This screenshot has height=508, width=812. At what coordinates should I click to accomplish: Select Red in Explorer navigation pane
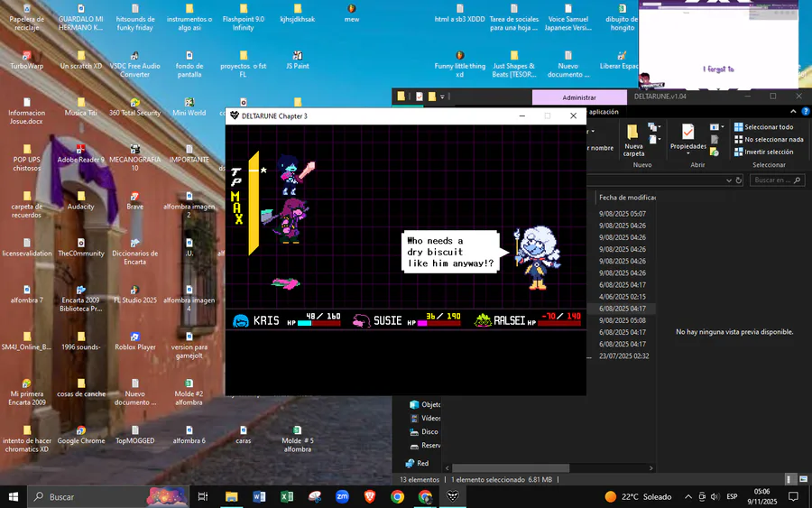tap(417, 463)
